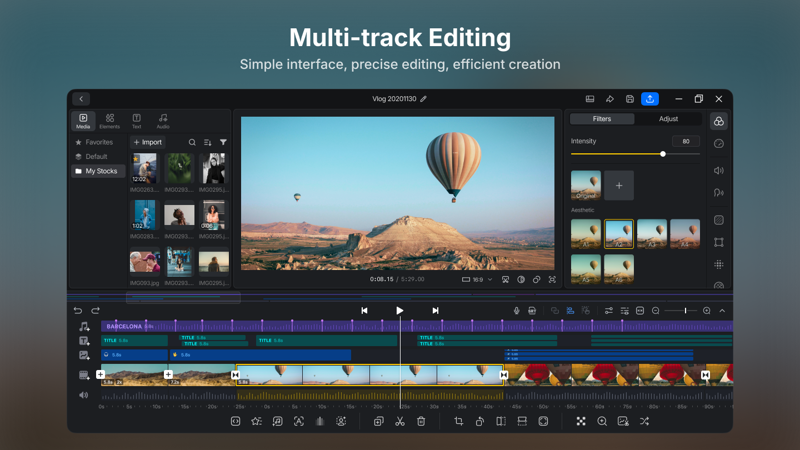
Task: Mute the main track audio speaker
Action: [x=84, y=395]
